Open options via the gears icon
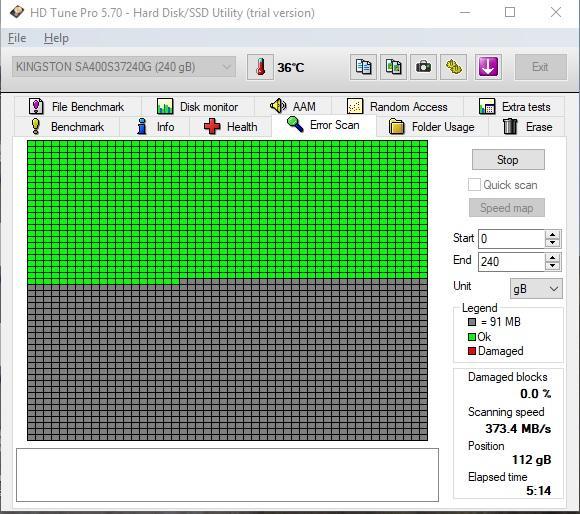 coord(453,67)
